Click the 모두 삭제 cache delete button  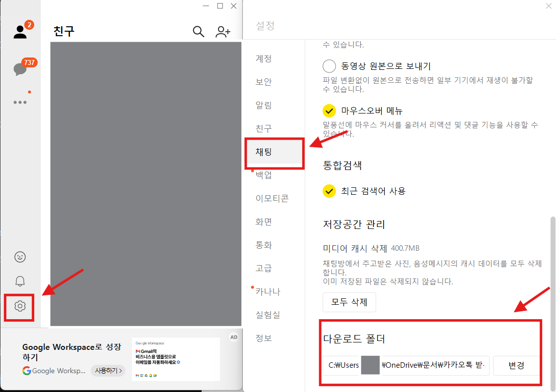tap(349, 302)
